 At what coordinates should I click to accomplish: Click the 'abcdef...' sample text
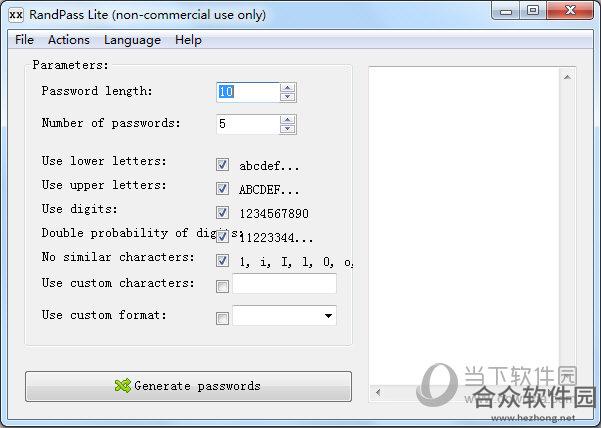click(x=269, y=166)
